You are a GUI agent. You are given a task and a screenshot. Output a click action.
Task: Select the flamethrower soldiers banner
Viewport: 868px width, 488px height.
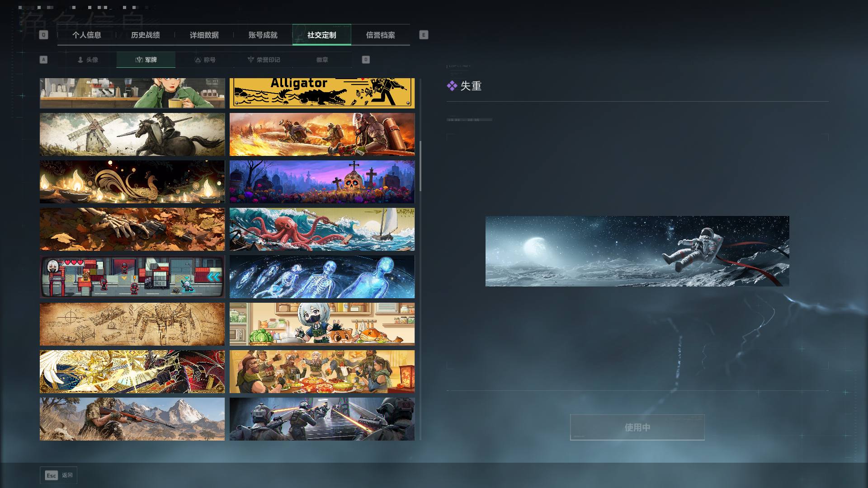[x=322, y=134]
